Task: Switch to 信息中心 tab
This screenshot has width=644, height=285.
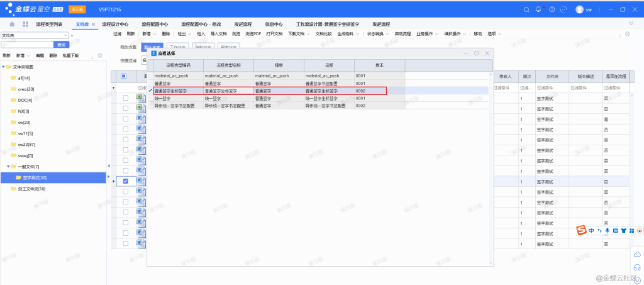Action: (274, 25)
